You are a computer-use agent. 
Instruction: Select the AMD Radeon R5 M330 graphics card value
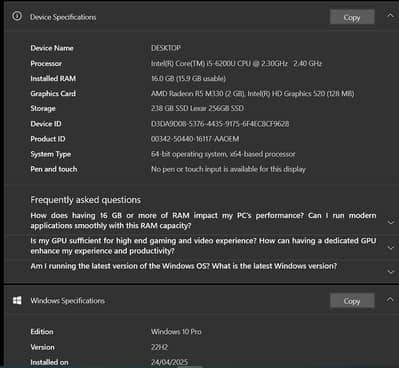(252, 93)
